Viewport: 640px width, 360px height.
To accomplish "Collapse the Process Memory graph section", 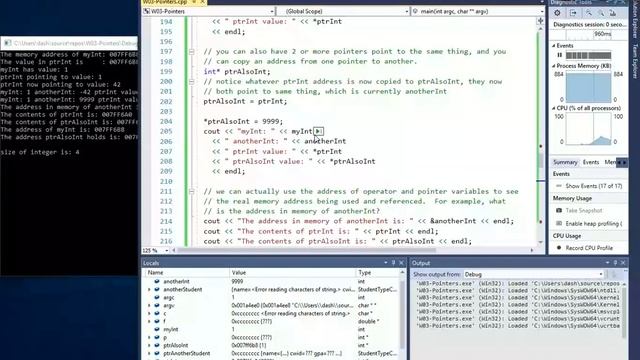I will pyautogui.click(x=554, y=66).
